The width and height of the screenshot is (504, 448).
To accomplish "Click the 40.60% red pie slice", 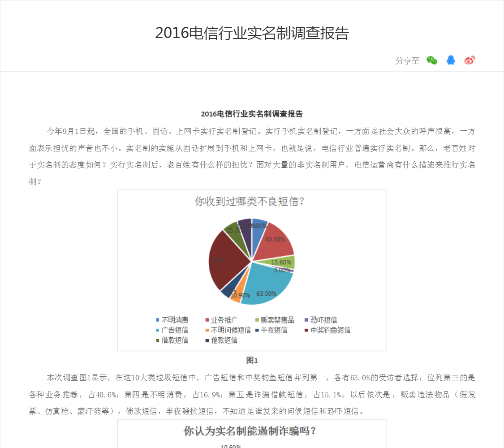I will tap(277, 241).
